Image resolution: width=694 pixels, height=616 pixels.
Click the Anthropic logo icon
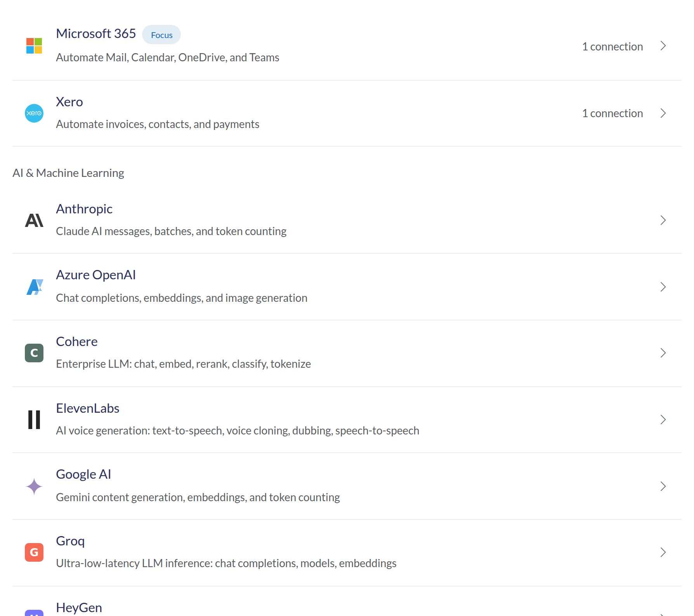[34, 220]
